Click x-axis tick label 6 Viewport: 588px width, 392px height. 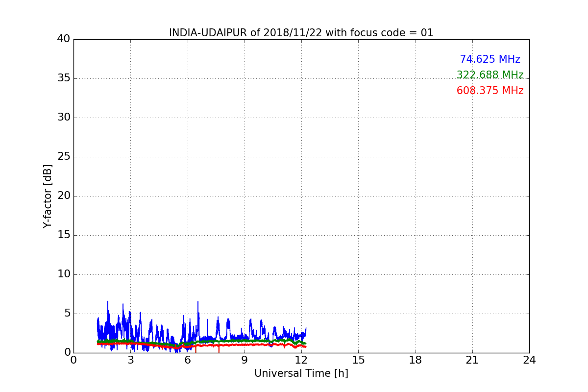[188, 360]
